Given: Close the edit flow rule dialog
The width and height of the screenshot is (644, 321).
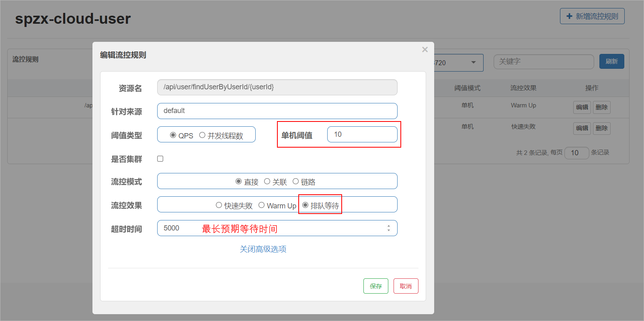Looking at the screenshot, I should [425, 49].
